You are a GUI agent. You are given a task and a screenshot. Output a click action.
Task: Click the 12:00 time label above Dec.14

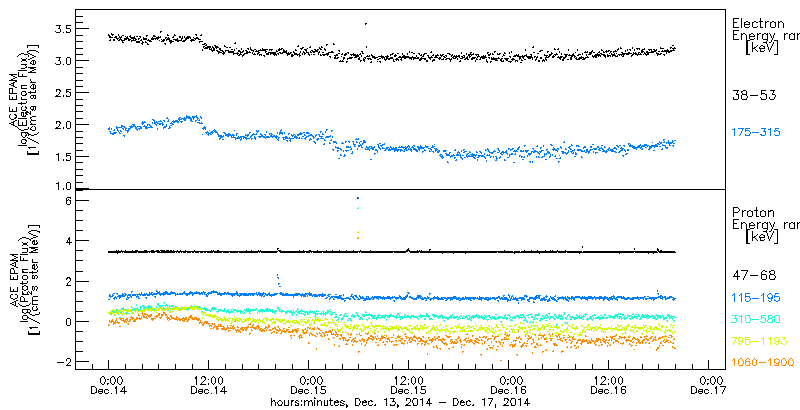pos(209,380)
